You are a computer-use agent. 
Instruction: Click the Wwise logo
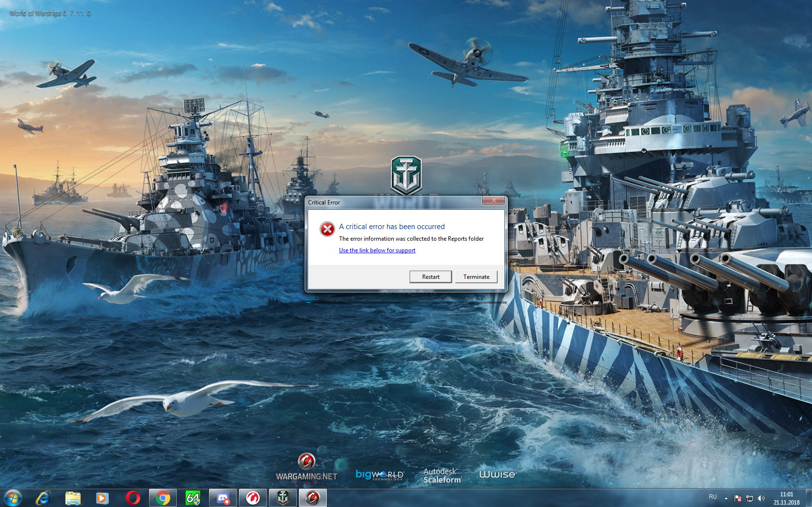click(498, 475)
